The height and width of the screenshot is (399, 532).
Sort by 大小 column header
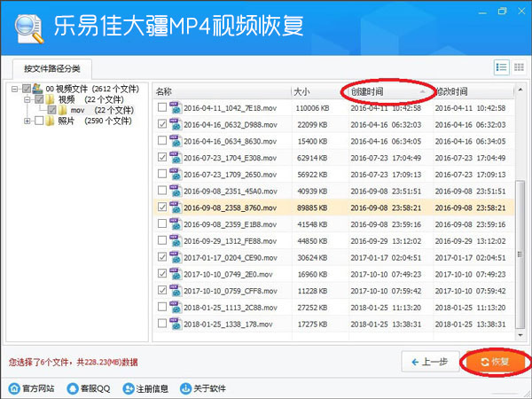(x=319, y=91)
